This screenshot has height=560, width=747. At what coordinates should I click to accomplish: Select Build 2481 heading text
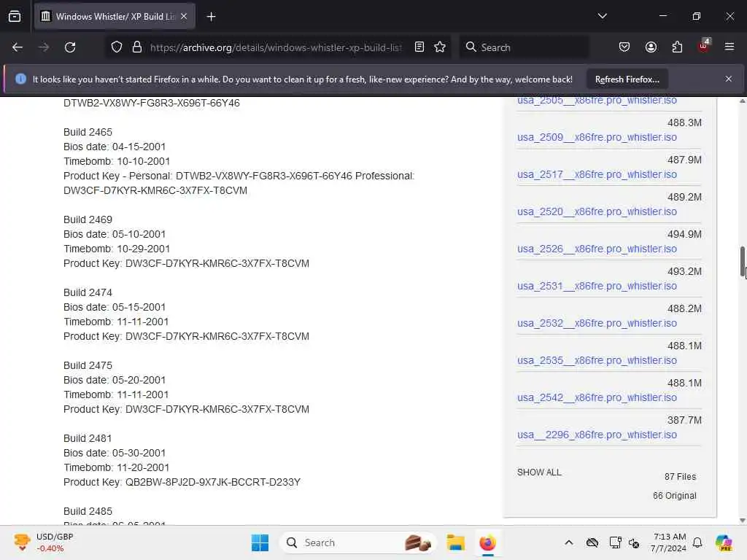(x=88, y=438)
